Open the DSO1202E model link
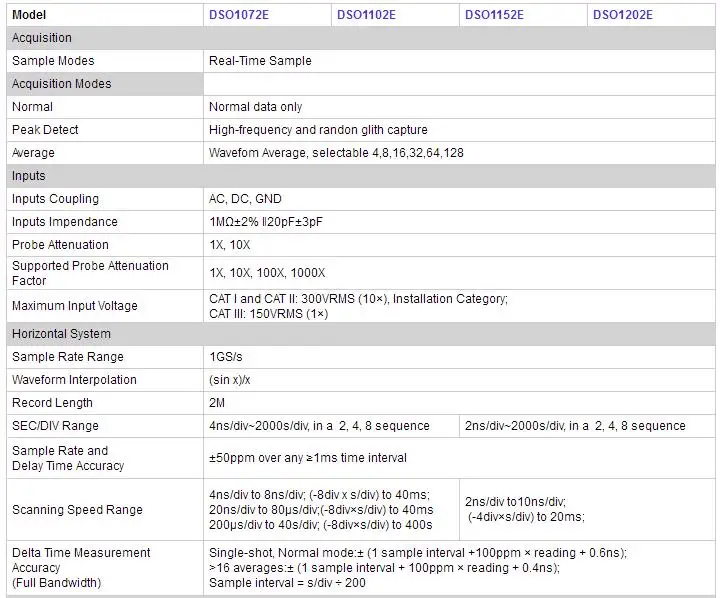 coord(622,15)
